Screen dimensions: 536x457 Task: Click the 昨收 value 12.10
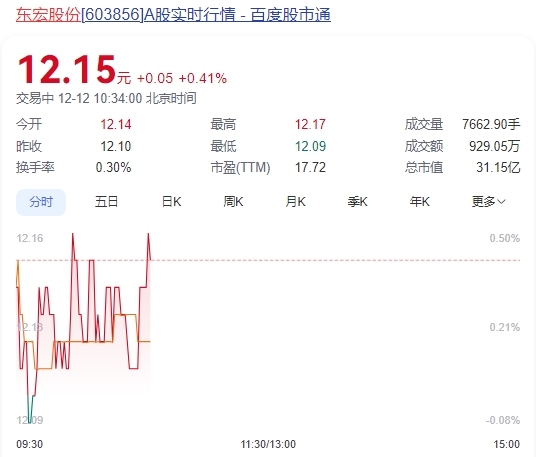(x=116, y=146)
